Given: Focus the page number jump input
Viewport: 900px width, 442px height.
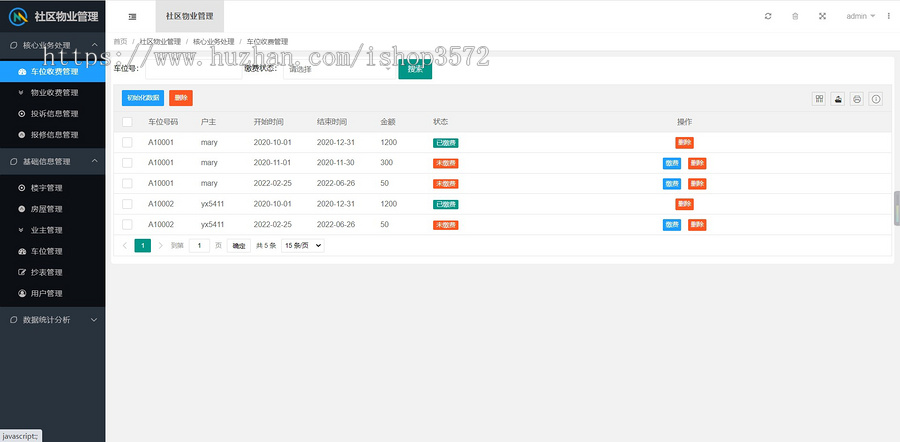Looking at the screenshot, I should 199,246.
